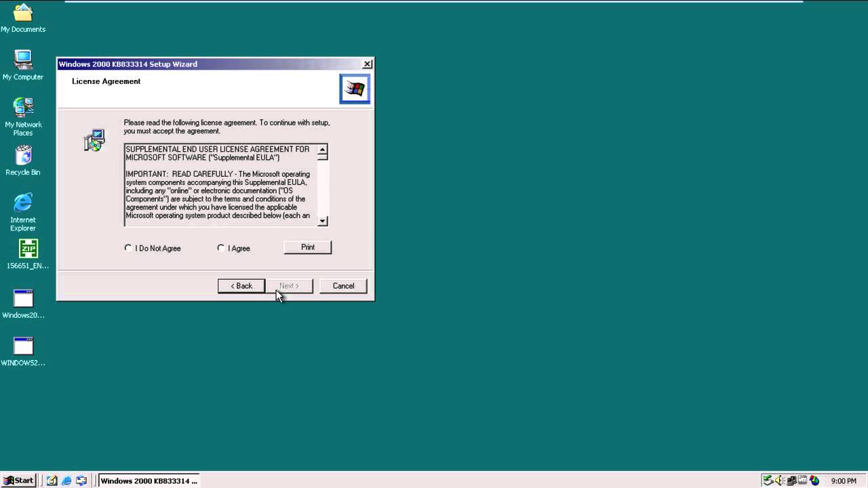The width and height of the screenshot is (868, 488).
Task: Close the Setup Wizard window
Action: click(367, 64)
